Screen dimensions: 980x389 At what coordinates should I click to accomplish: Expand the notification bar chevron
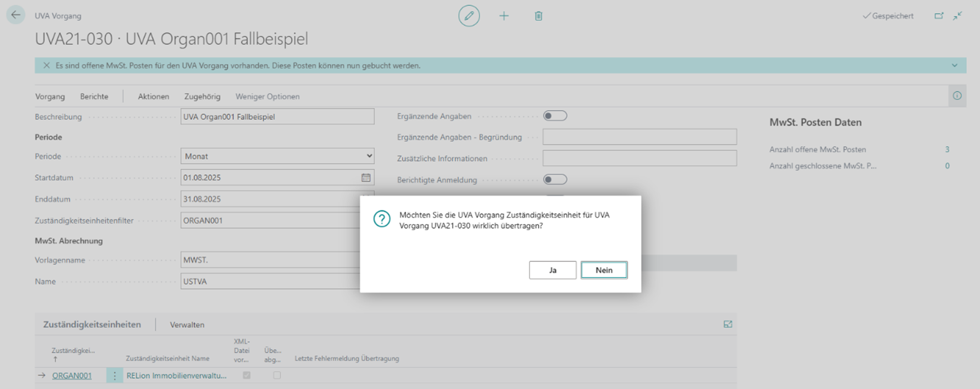[954, 65]
